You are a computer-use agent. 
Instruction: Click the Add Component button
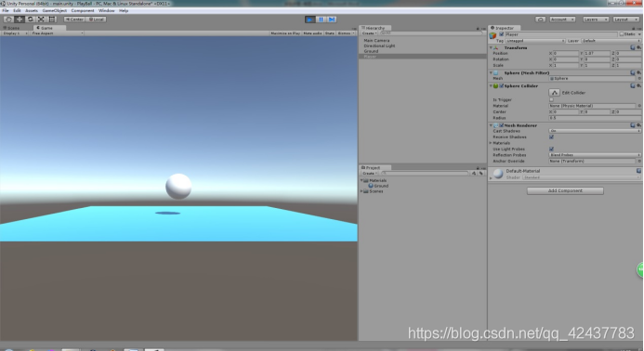click(565, 191)
